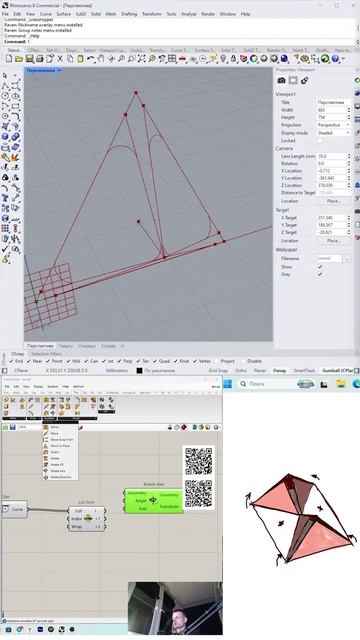Open the Display mode dropdown
This screenshot has height=640, width=360.
pos(333,133)
